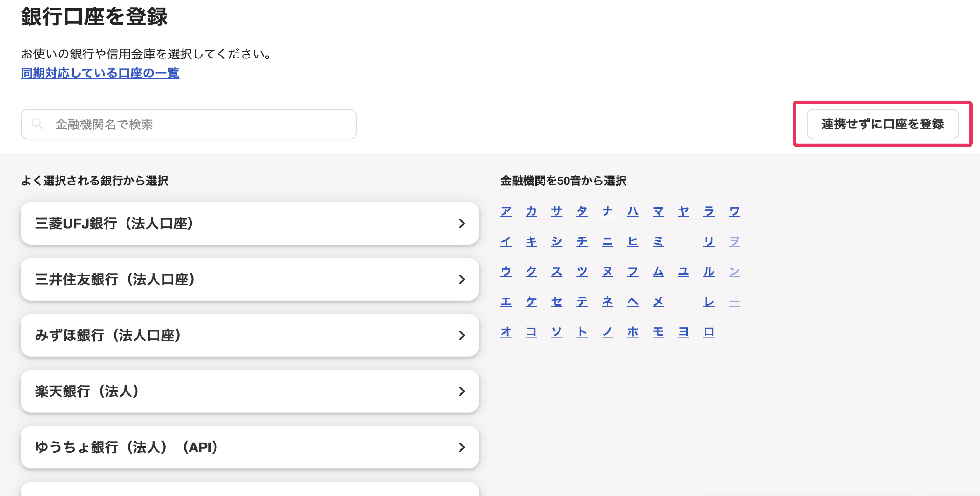Open chevron on 楽天銀行 row
Image resolution: width=980 pixels, height=496 pixels.
point(462,391)
